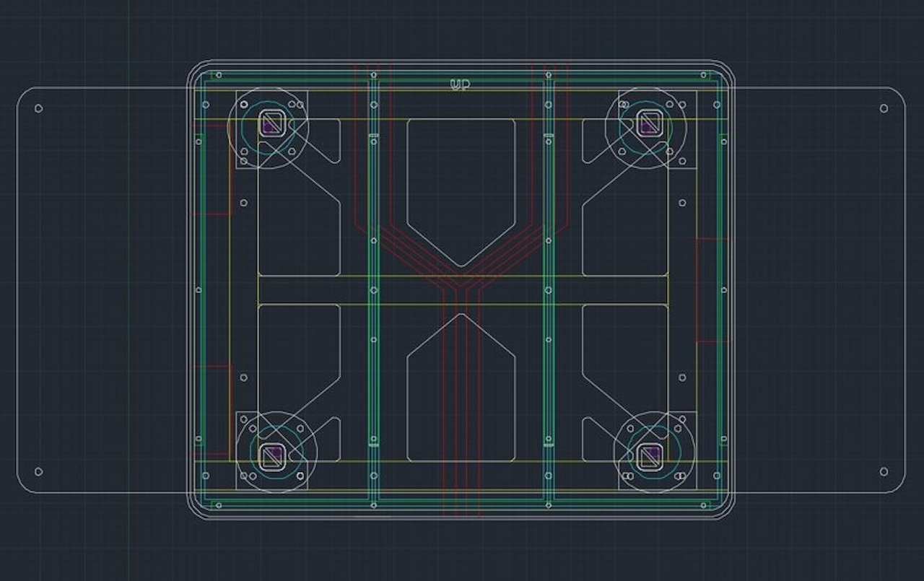Viewport: 924px width, 581px height.
Task: Click where the red lines converge at center
Action: click(461, 281)
